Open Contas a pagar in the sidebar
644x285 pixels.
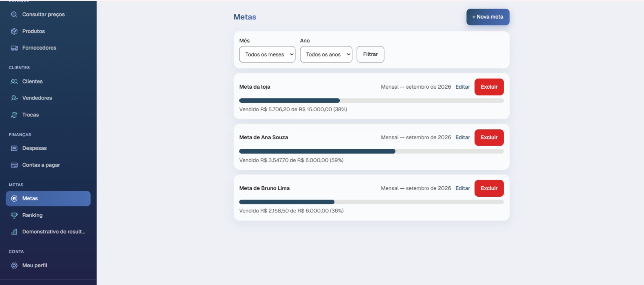click(48, 165)
